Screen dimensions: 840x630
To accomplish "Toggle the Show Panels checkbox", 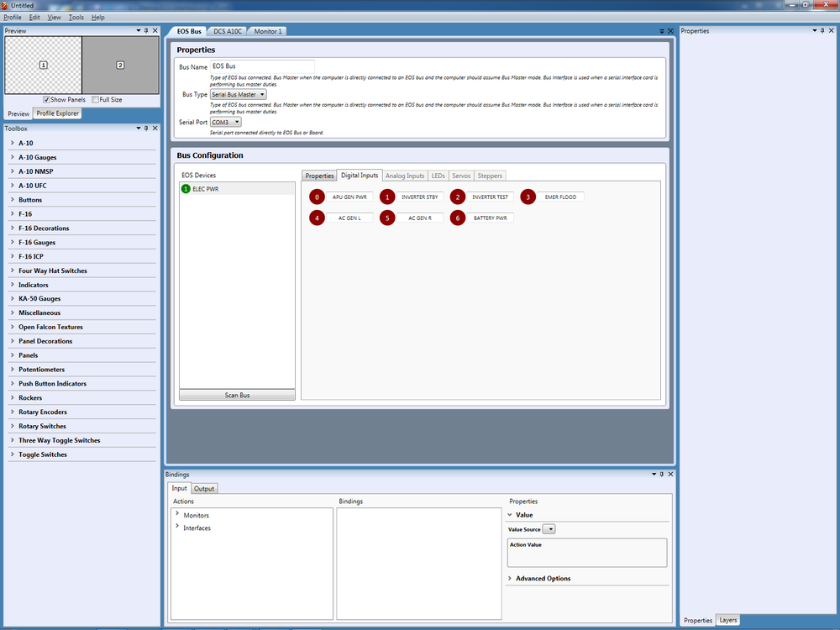I will click(x=46, y=100).
